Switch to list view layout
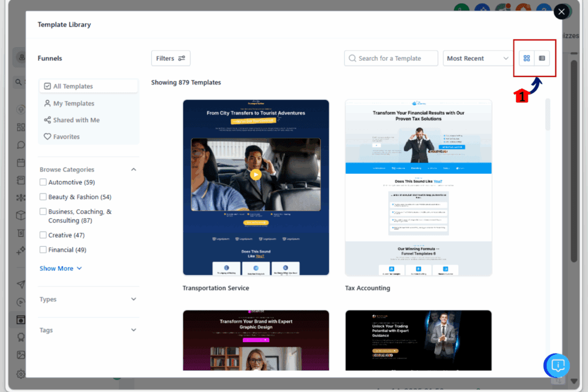 (x=542, y=58)
